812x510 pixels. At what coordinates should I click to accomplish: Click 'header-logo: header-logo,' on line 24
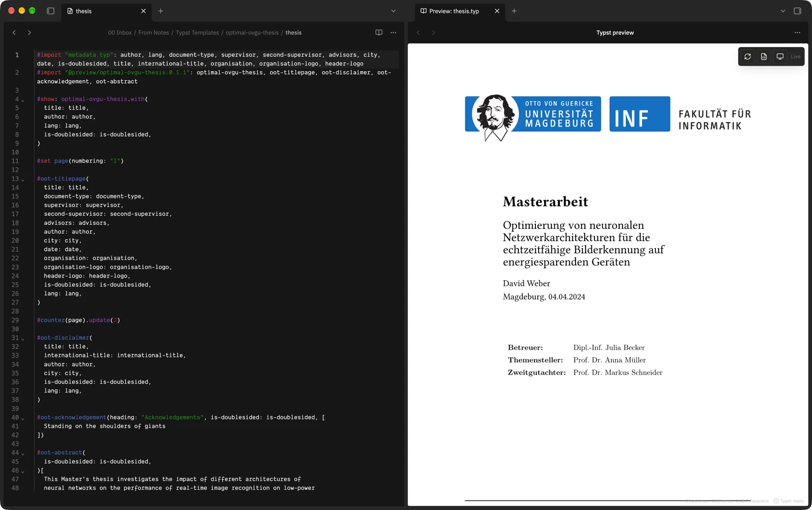tap(87, 276)
